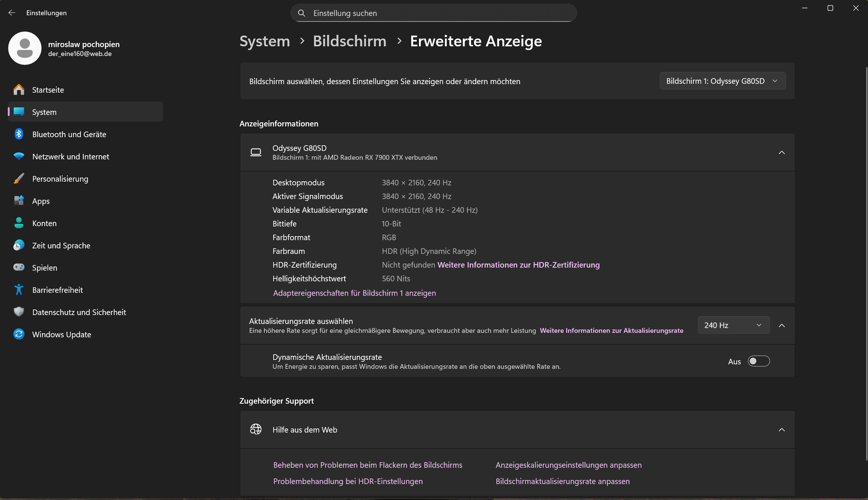This screenshot has width=868, height=500.
Task: Click the Spielen gamepad icon
Action: click(19, 267)
